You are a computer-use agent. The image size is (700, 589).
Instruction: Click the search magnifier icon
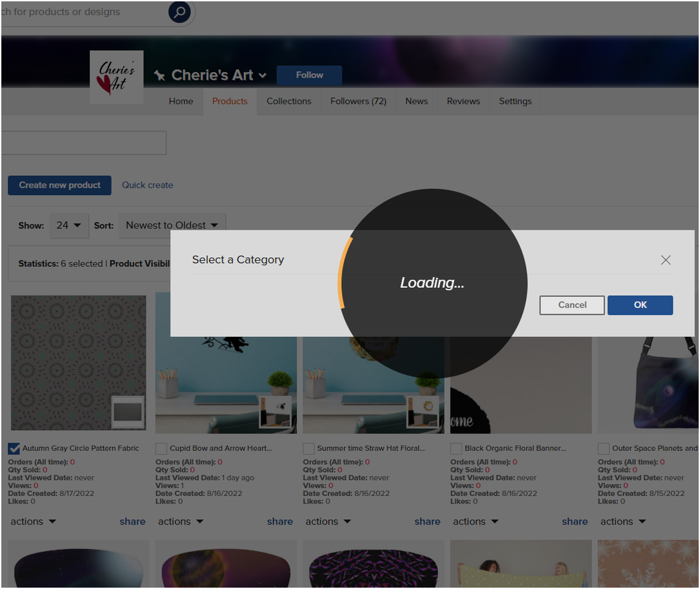click(179, 12)
